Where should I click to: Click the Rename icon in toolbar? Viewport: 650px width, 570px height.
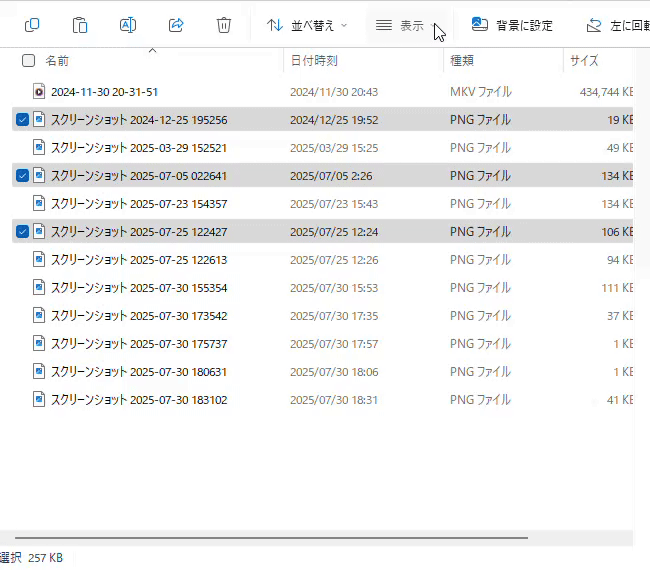click(128, 25)
